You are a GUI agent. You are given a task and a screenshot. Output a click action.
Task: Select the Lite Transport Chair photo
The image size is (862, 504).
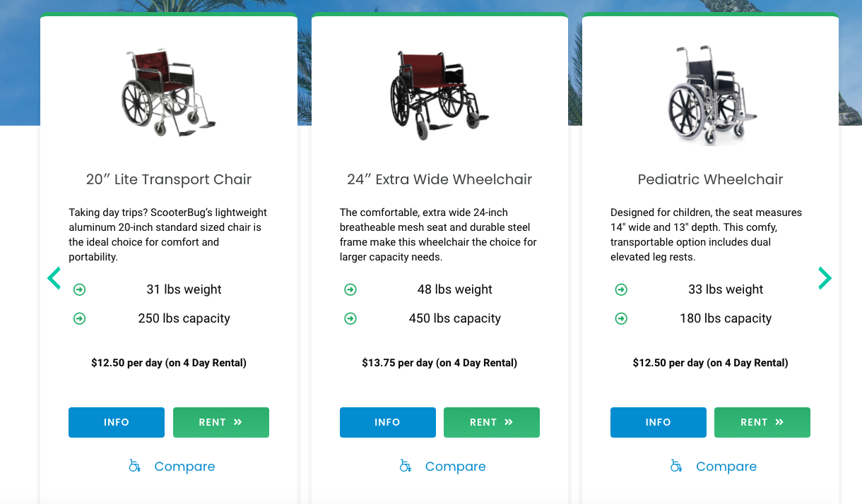click(x=168, y=92)
